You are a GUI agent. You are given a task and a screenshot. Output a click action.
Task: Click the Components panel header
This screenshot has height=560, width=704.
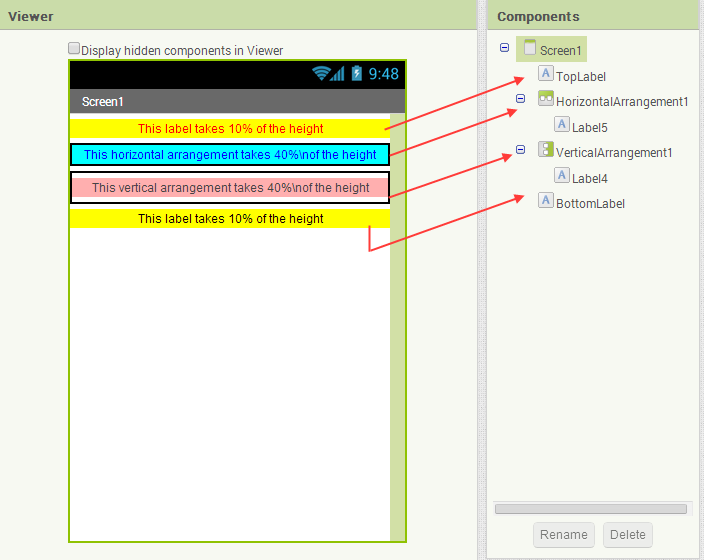pyautogui.click(x=595, y=15)
